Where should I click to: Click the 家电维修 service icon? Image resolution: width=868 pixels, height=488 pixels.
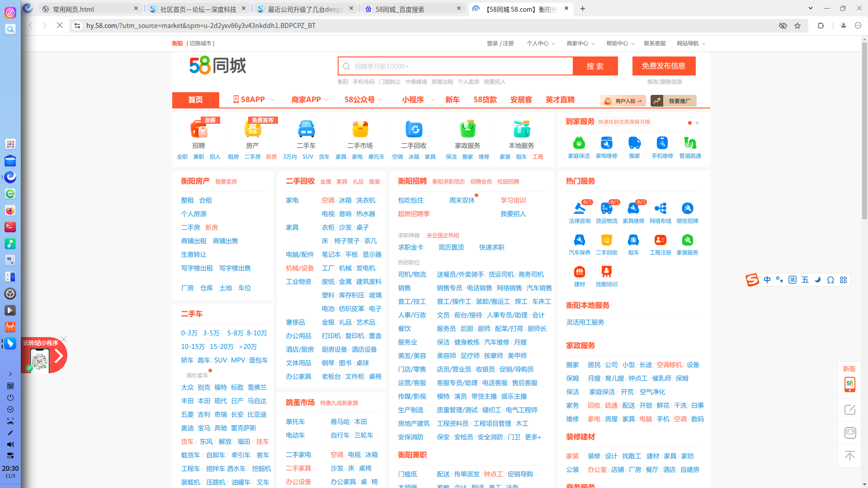pos(607,143)
